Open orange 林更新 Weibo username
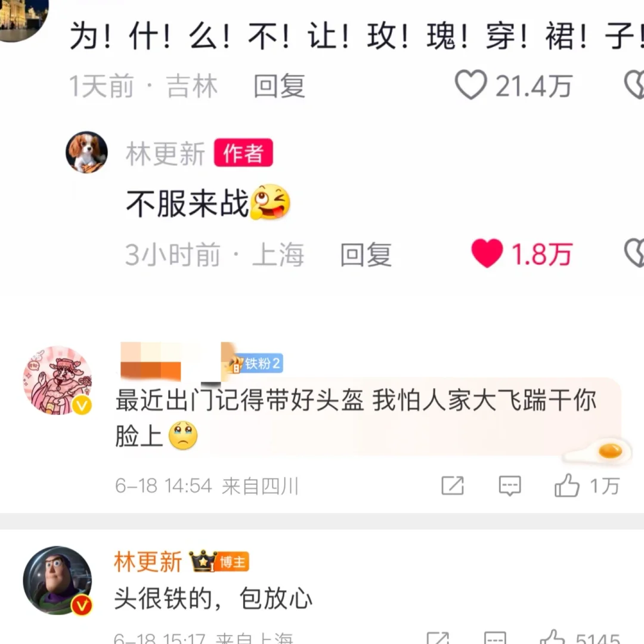 point(148,562)
